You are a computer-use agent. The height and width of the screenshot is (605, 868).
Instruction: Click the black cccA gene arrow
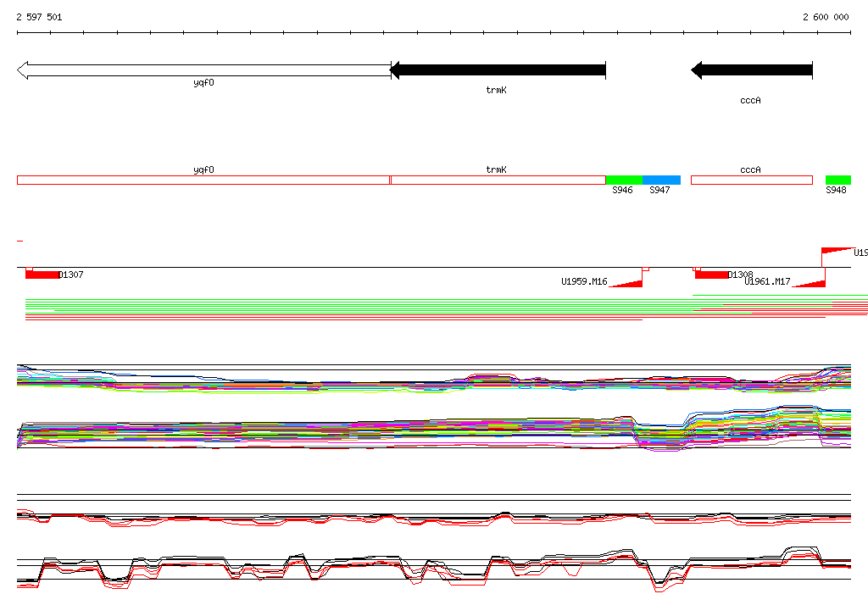coord(752,70)
